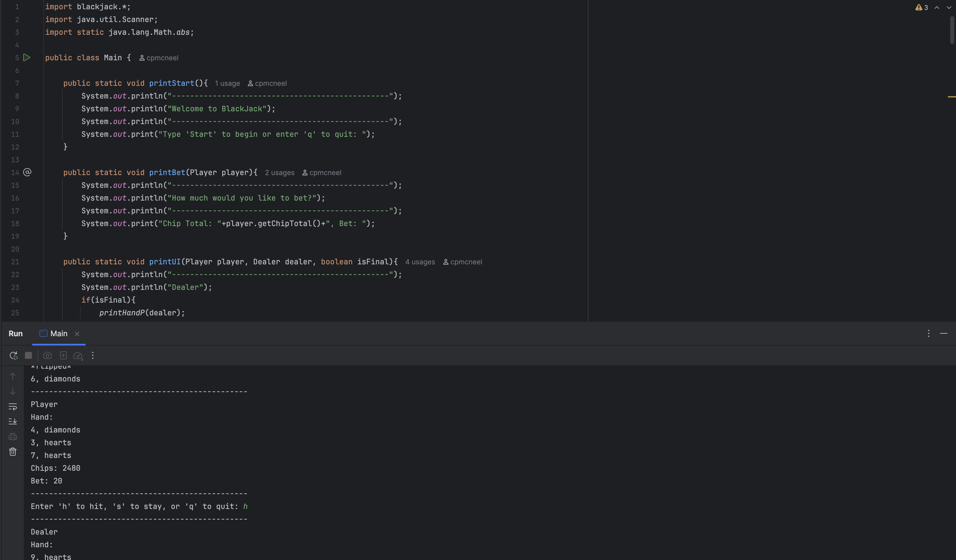Stop the running process

tap(28, 355)
